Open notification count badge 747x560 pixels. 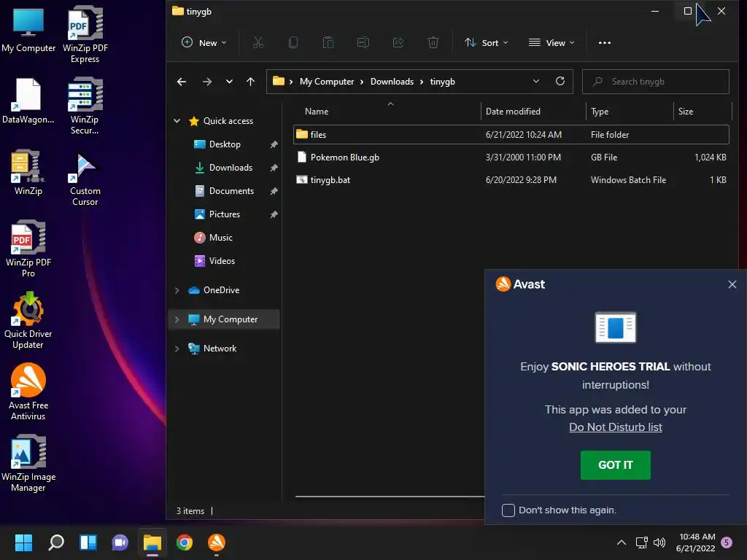tap(727, 542)
